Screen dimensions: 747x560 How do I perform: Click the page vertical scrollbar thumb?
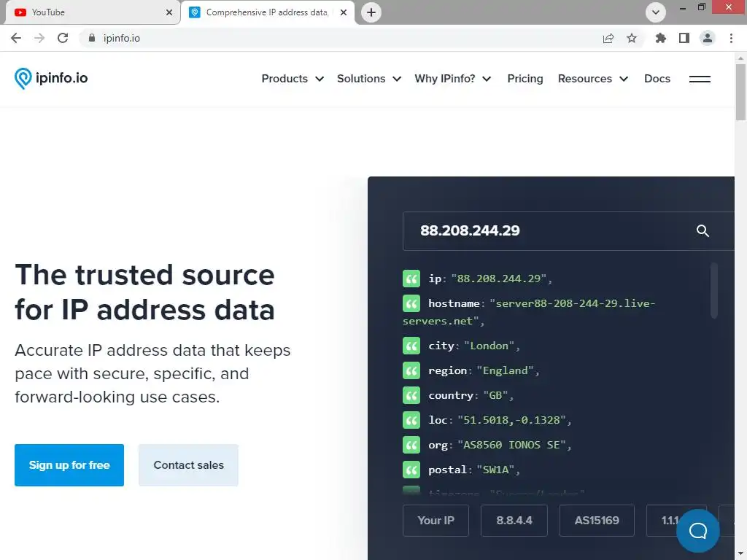coord(741,92)
